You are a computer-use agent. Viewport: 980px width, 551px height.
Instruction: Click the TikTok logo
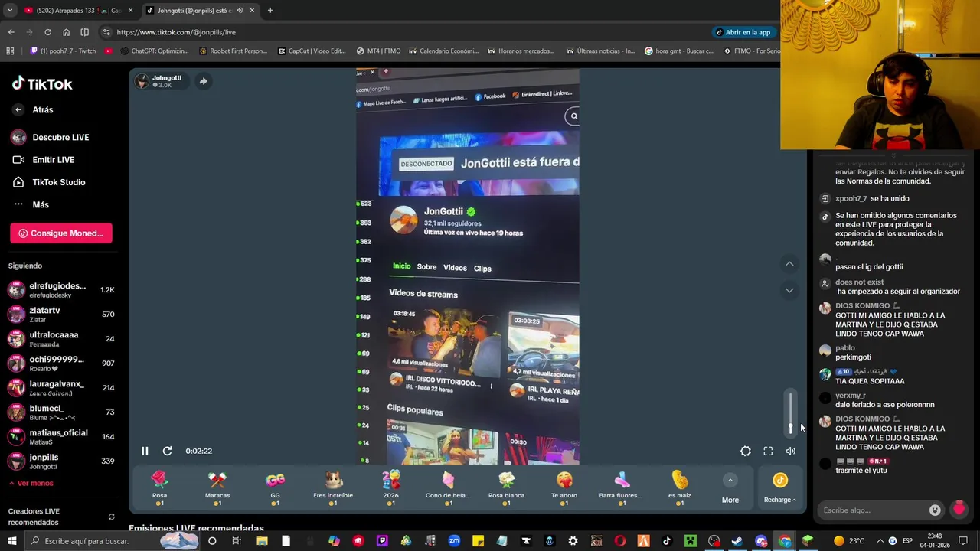click(x=42, y=84)
